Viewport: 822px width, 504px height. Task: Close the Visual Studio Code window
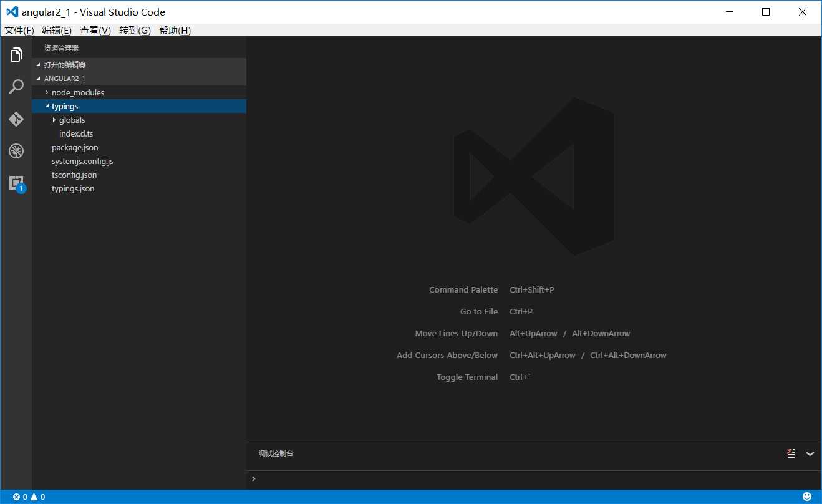(x=803, y=12)
